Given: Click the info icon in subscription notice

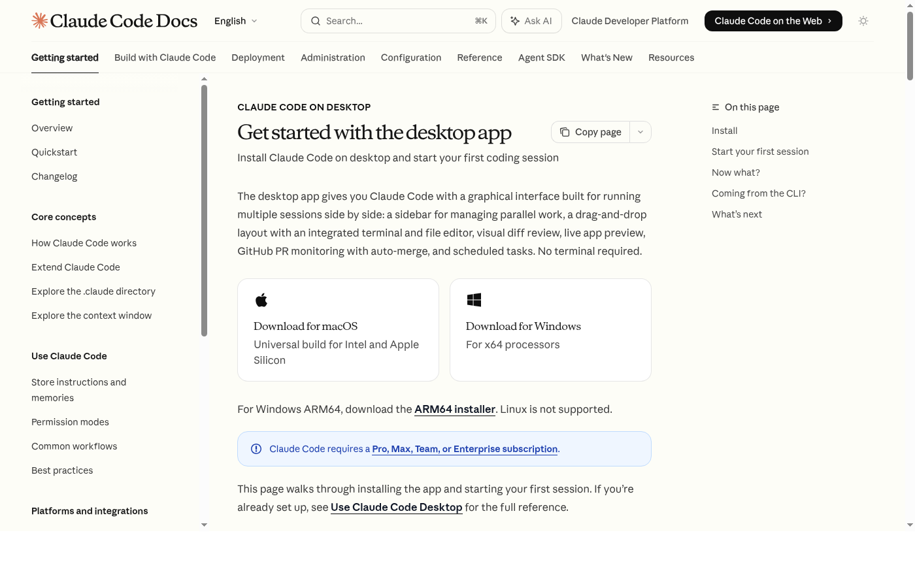Looking at the screenshot, I should (x=256, y=449).
